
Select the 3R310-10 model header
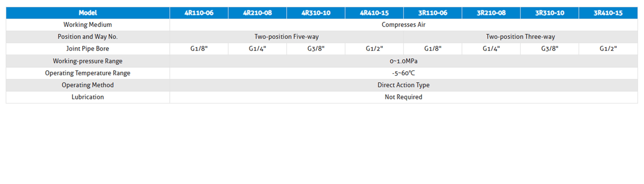click(x=550, y=13)
